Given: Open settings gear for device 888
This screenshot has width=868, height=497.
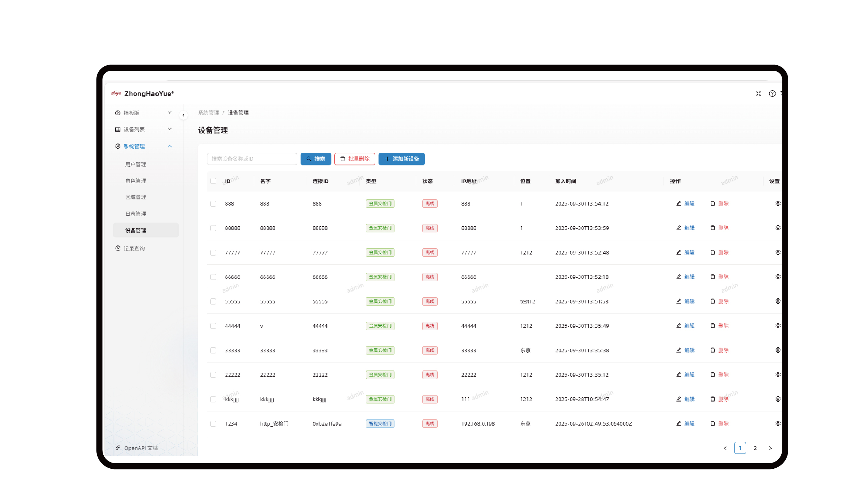Looking at the screenshot, I should point(778,204).
